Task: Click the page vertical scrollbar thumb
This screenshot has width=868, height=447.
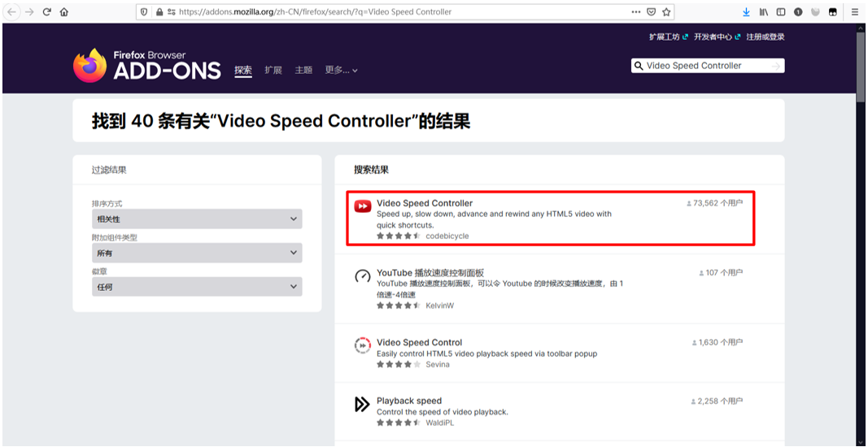Action: 861,67
